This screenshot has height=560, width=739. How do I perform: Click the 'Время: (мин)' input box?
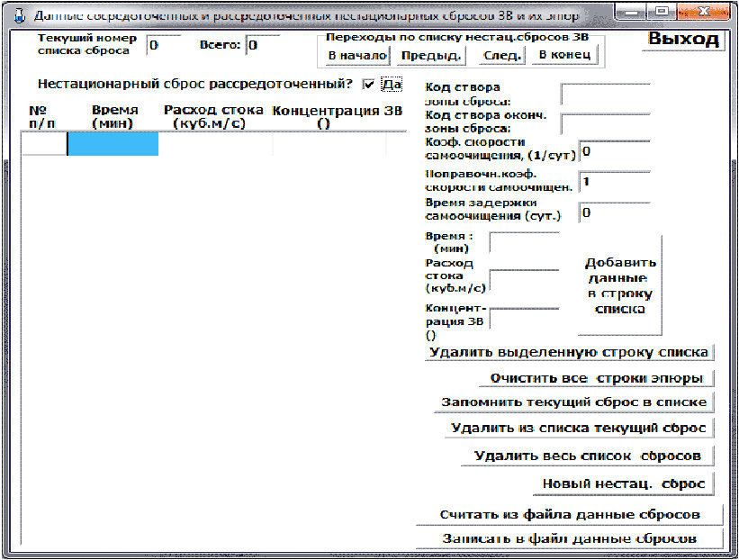(x=525, y=242)
